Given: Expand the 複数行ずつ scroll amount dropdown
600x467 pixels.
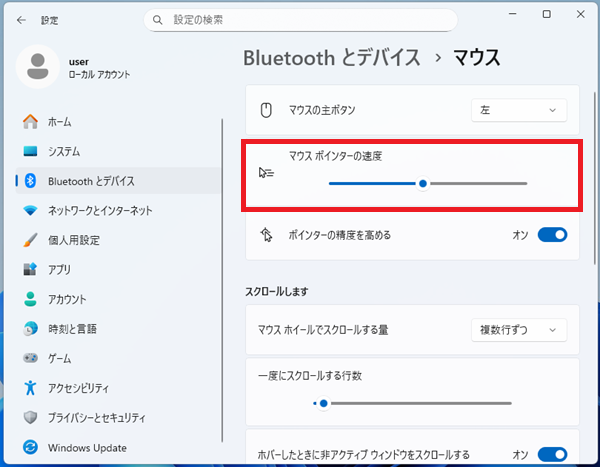Looking at the screenshot, I should point(518,329).
